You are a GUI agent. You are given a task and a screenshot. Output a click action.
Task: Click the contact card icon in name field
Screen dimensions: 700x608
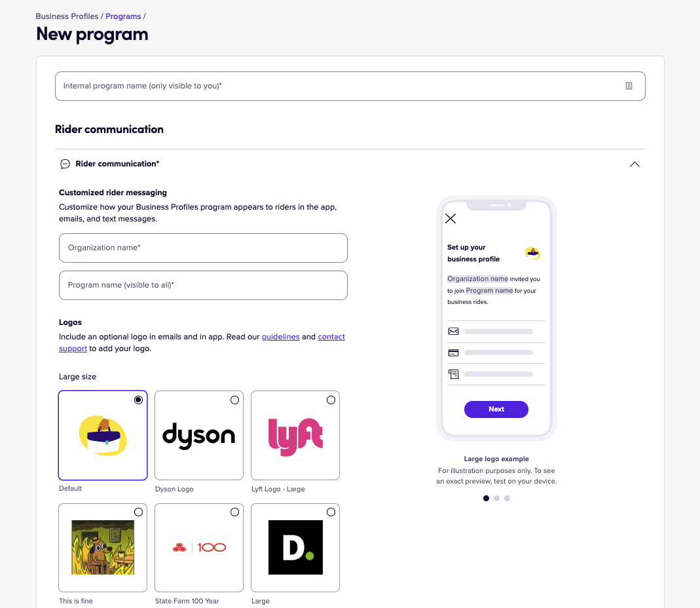[x=629, y=86]
